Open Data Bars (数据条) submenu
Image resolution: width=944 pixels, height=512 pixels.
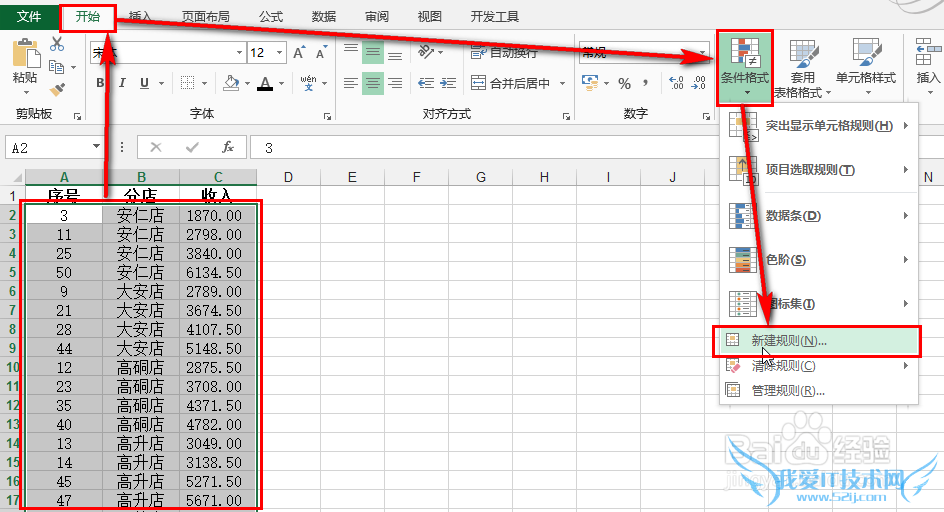(819, 216)
